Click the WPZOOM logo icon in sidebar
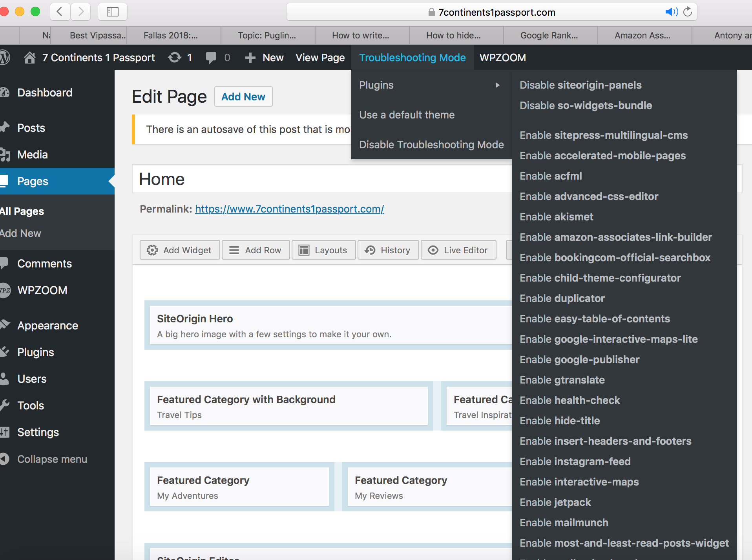 5,290
